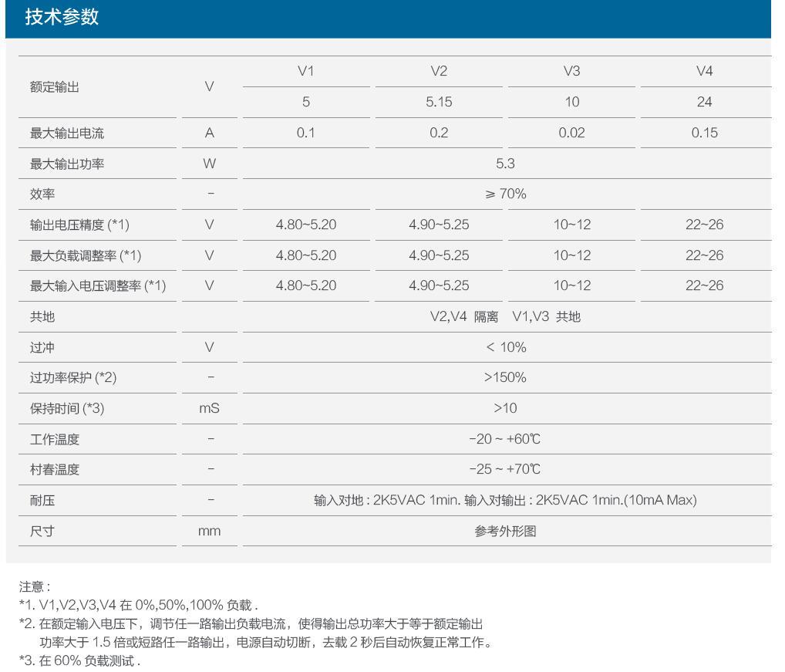Select the 5.3 power value
The image size is (785, 672).
(x=505, y=164)
